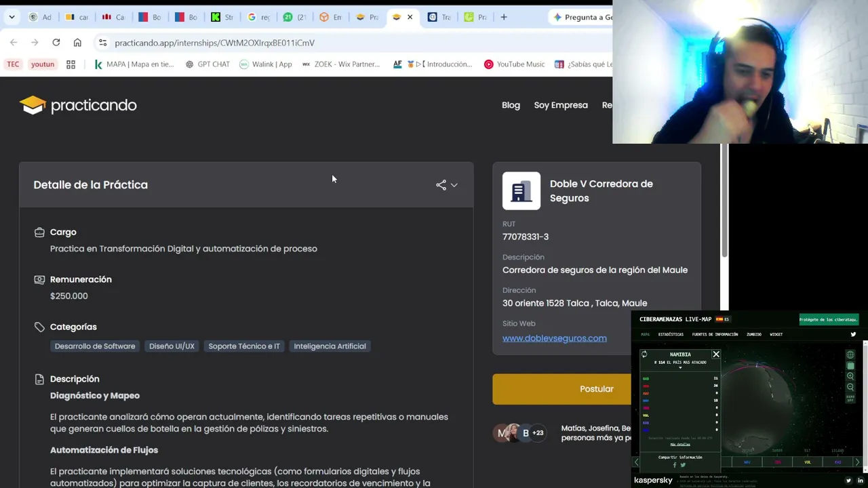Click the Pregunta a Gemini button
Screen dimensions: 868x488
point(583,17)
